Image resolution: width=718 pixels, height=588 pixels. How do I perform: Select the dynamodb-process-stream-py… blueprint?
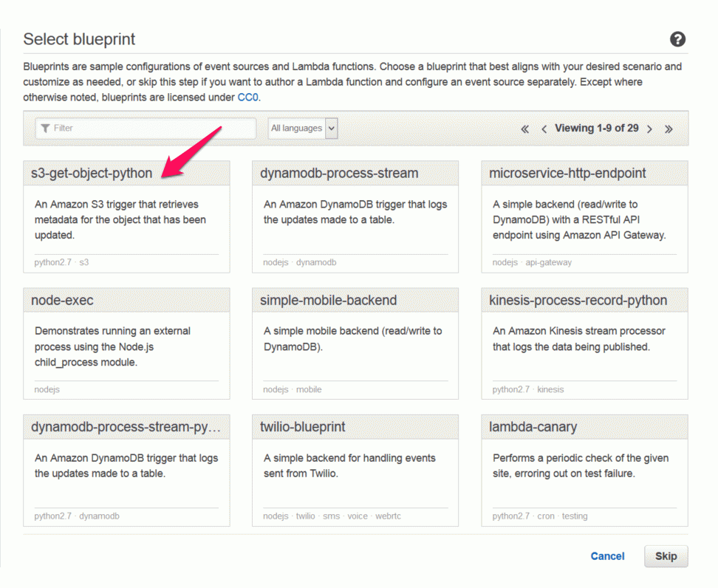point(126,471)
